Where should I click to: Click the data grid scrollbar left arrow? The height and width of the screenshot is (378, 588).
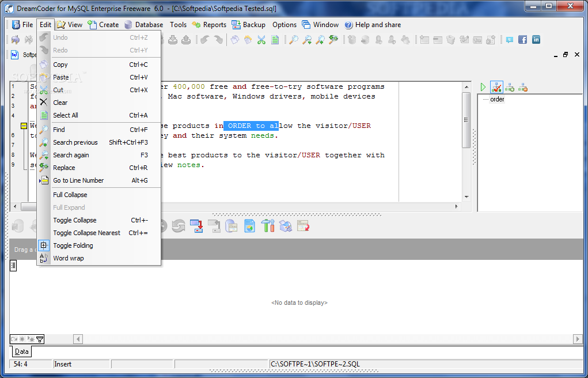(x=78, y=339)
